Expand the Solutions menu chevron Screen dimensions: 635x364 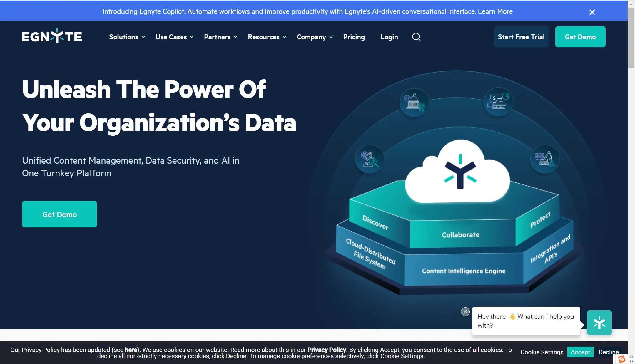pyautogui.click(x=143, y=37)
